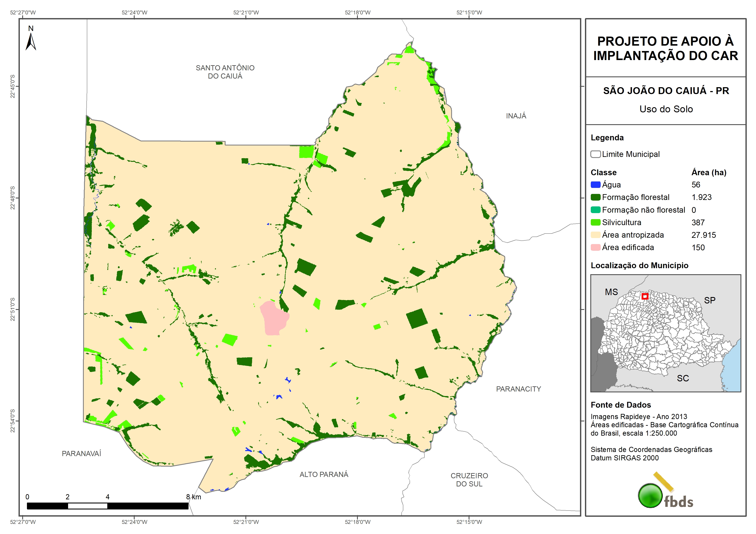The image size is (756, 534).
Task: Click the Limite Municipal legend symbol
Action: click(595, 154)
